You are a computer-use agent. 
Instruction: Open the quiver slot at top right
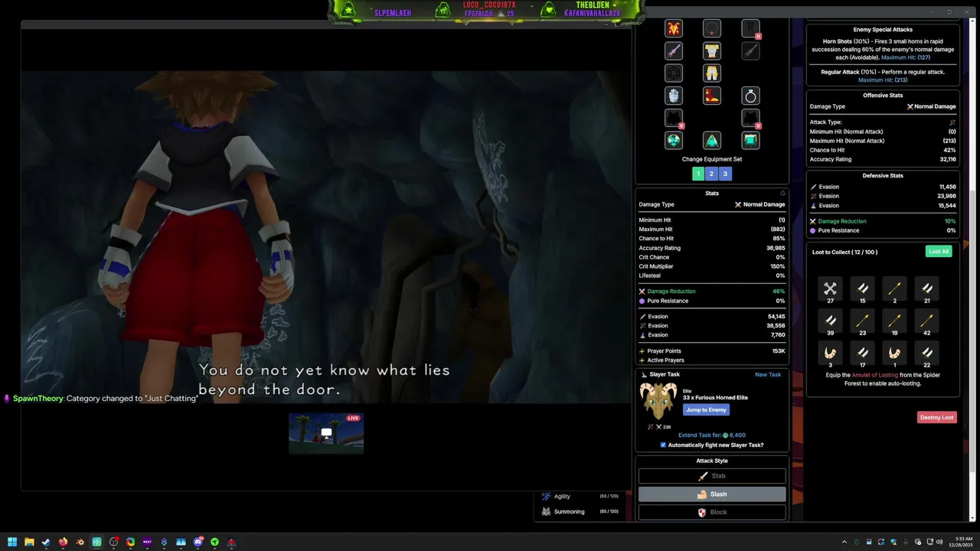point(750,29)
